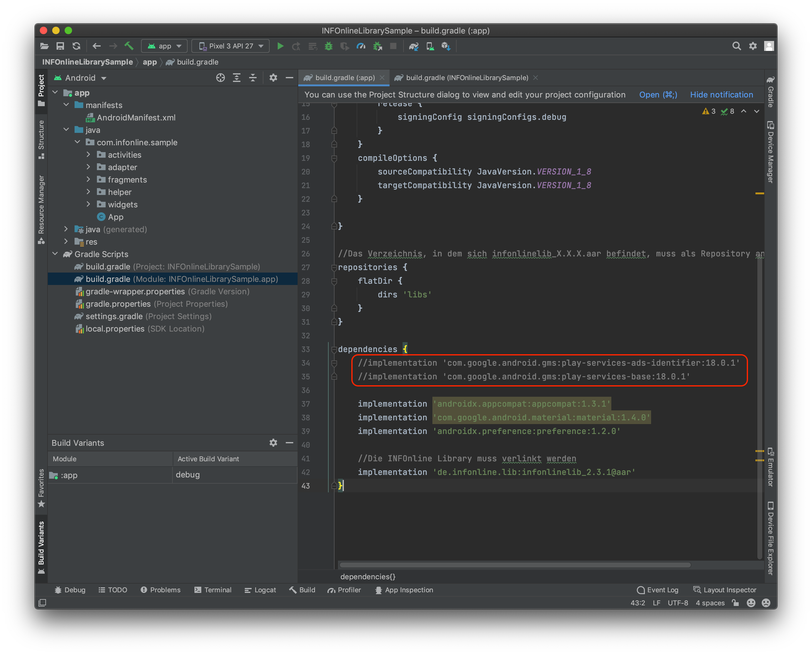The width and height of the screenshot is (812, 655).
Task: Select opened file with the target icon
Action: [x=221, y=78]
